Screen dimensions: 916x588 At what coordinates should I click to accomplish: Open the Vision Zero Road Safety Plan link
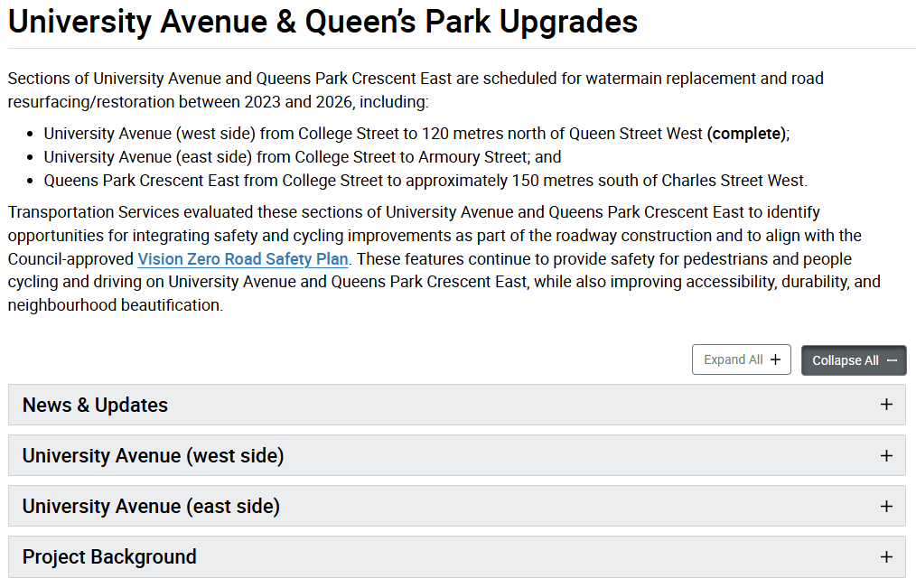pyautogui.click(x=243, y=259)
